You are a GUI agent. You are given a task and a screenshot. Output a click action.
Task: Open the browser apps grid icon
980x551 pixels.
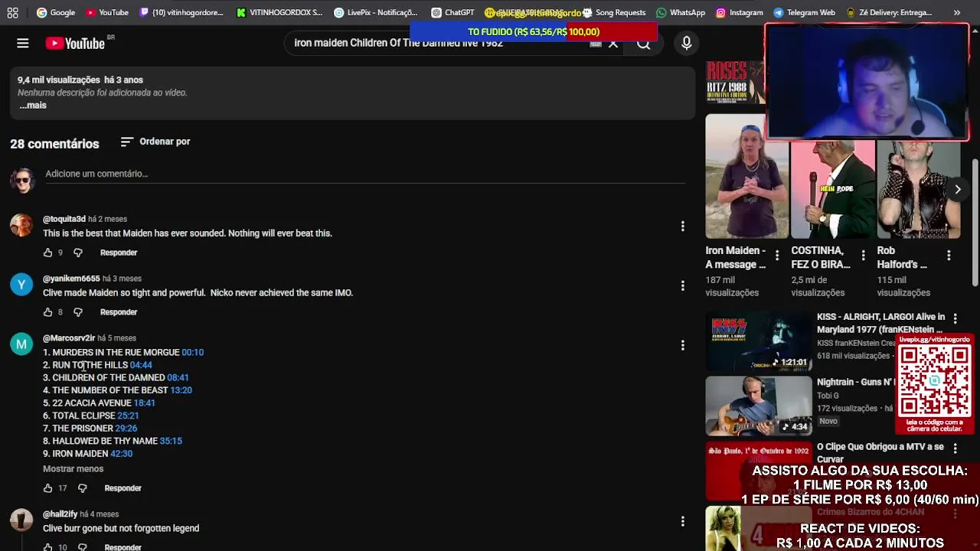click(12, 12)
